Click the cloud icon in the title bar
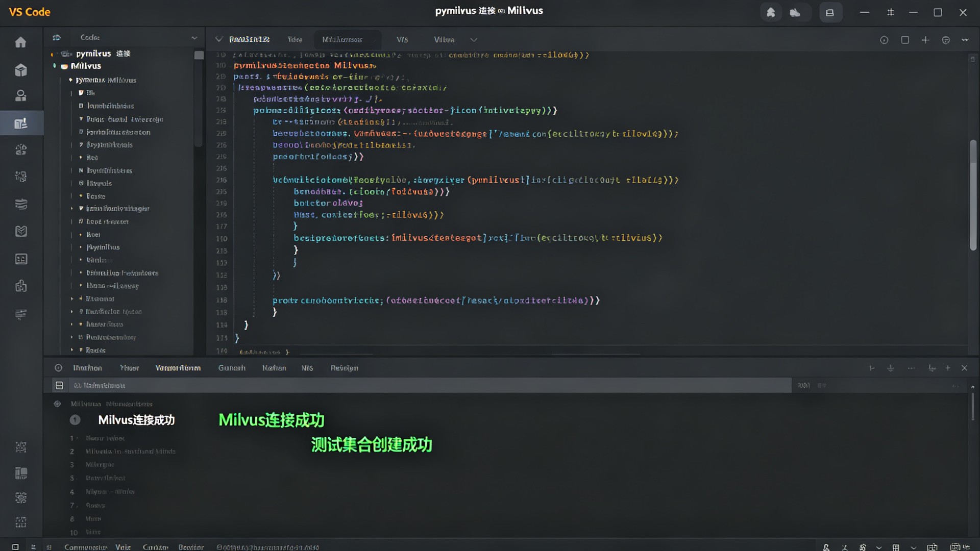The image size is (980, 551). [795, 12]
